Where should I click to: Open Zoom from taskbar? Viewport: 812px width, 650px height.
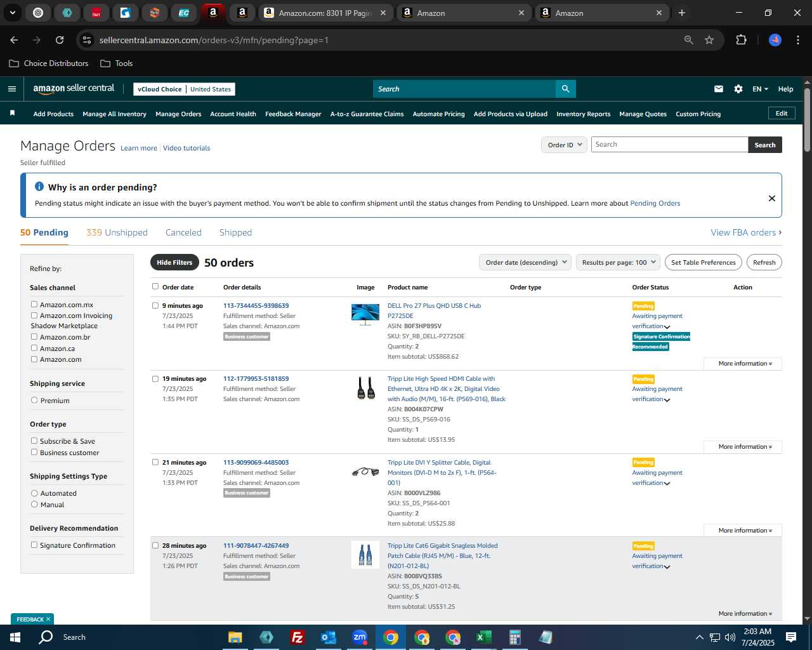click(360, 637)
